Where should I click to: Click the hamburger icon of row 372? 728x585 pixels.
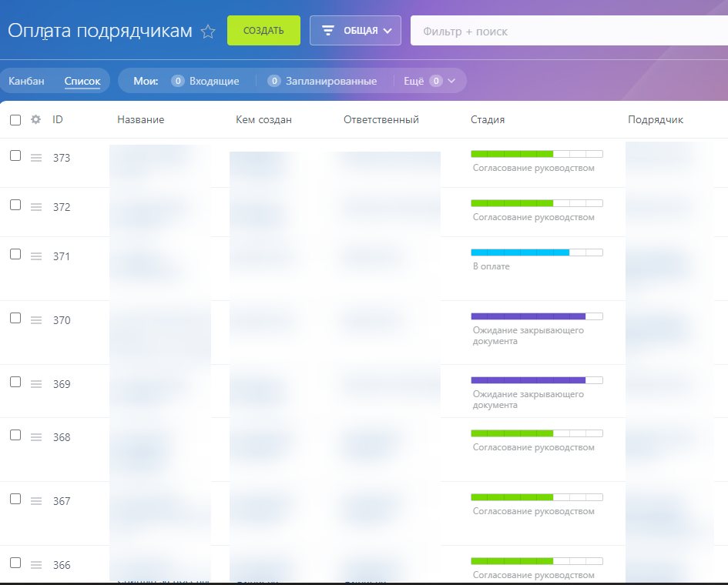(35, 207)
